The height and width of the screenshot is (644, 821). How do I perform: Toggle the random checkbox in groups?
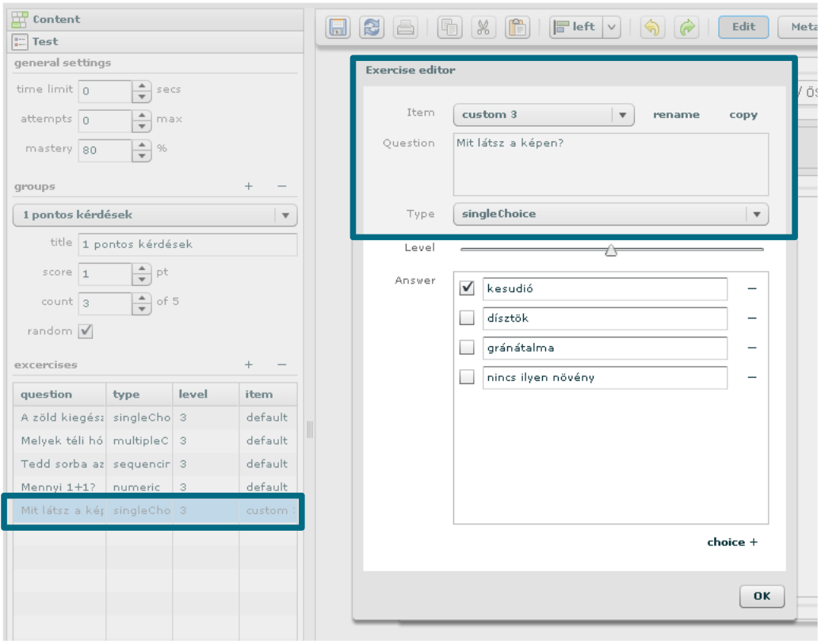pos(86,331)
